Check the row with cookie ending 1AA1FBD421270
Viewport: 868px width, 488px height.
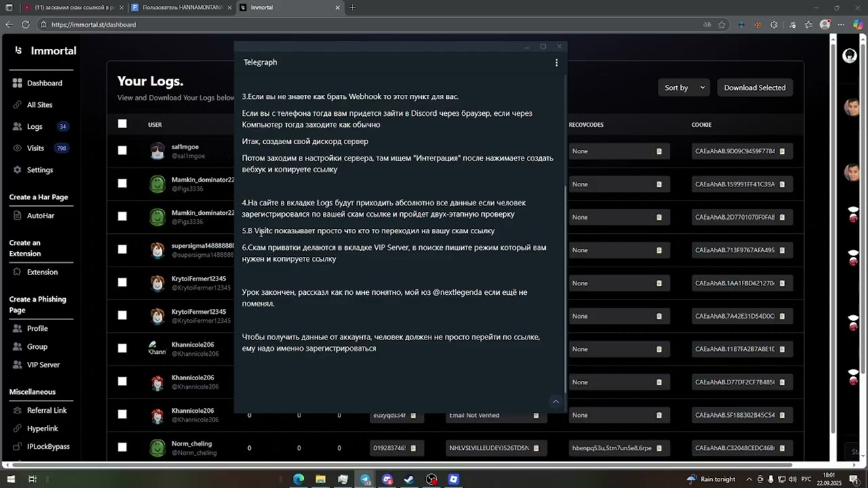122,282
